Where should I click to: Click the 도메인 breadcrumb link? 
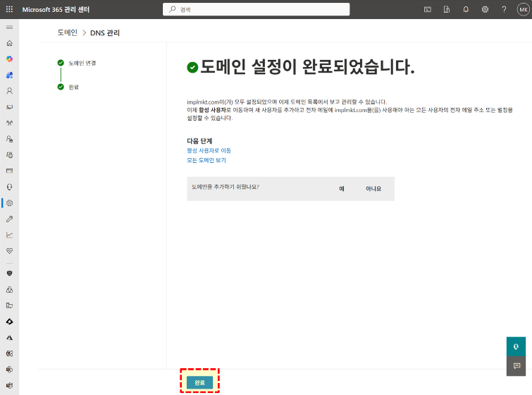(x=67, y=33)
